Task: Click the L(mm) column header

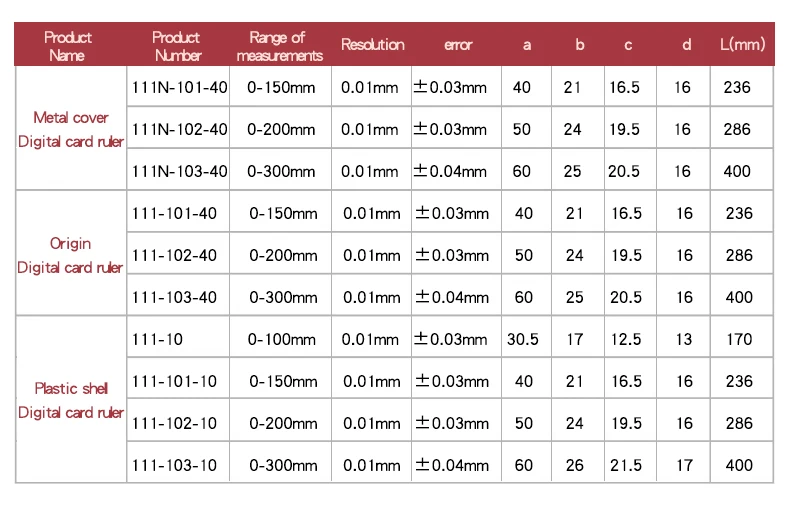Action: click(740, 45)
